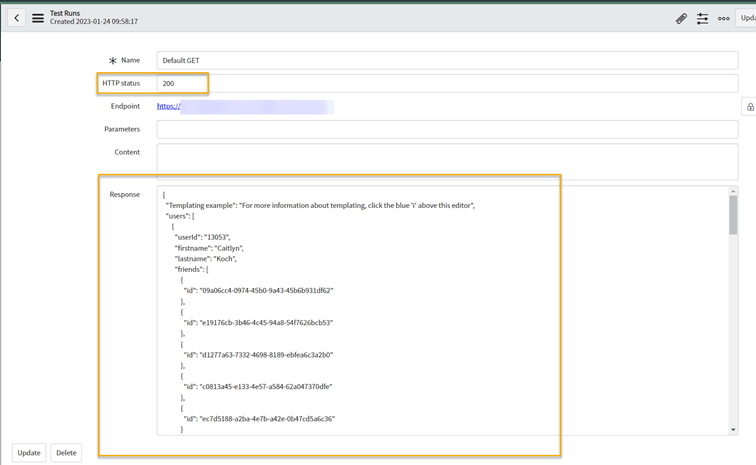Toggle the Endpoint lock icon
Viewport: 756px width, 465px height.
click(750, 107)
